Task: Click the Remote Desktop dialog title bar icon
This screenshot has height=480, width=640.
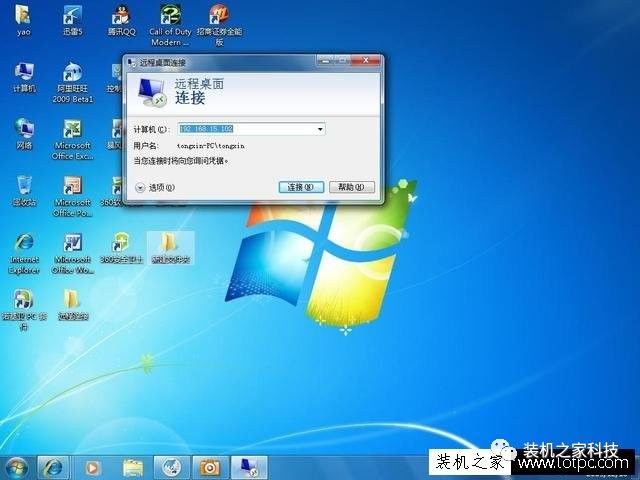Action: (131, 62)
